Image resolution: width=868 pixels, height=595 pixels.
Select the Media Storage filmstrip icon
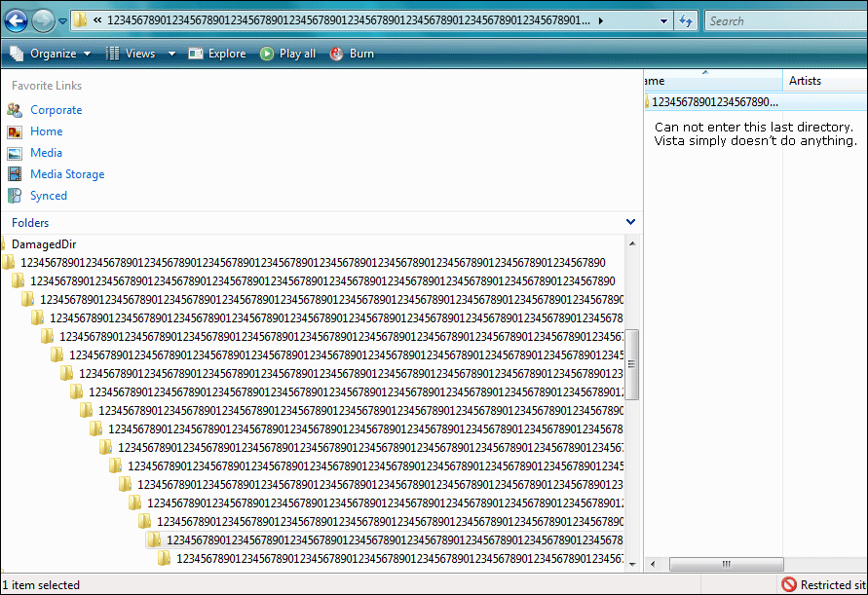tap(15, 173)
